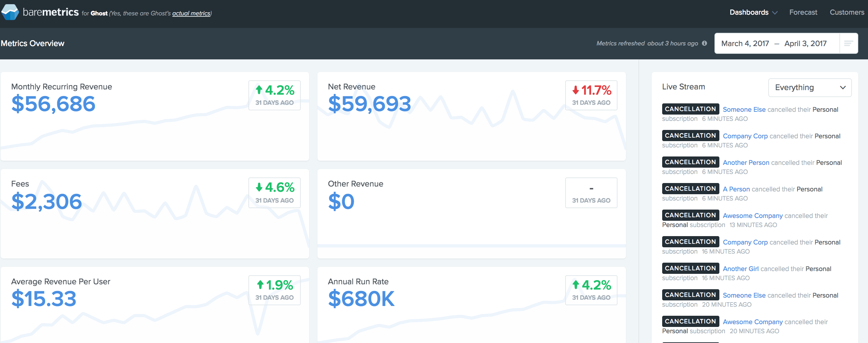Screen dimensions: 868x343
Task: Click the dash badge on Other Revenue
Action: 591,193
